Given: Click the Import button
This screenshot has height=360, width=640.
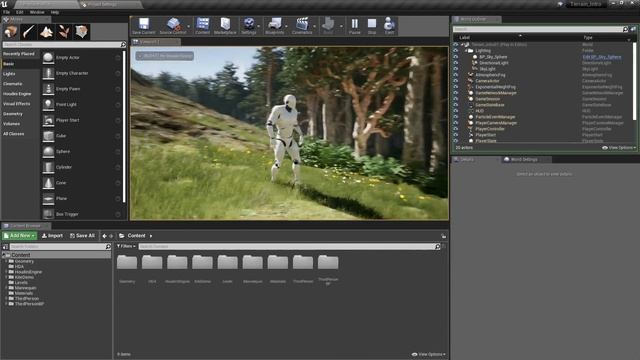Looking at the screenshot, I should click(52, 236).
